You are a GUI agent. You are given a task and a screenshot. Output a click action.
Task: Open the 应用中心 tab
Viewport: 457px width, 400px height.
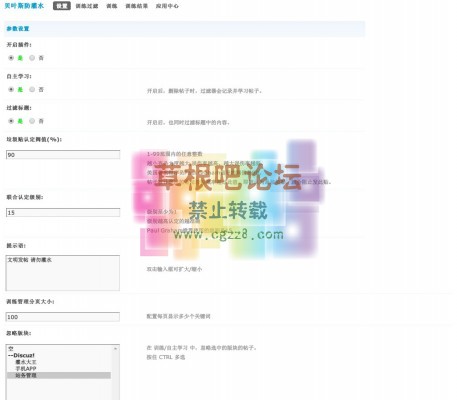pos(167,6)
